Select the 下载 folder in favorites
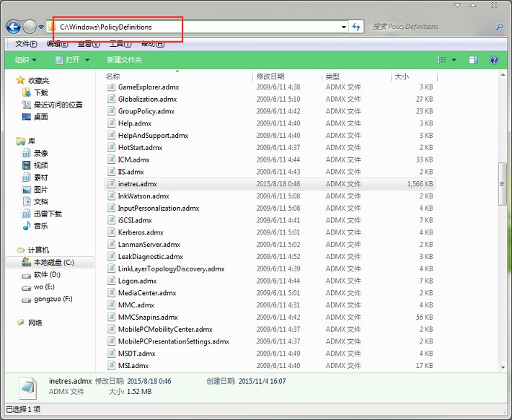The width and height of the screenshot is (512, 420). (x=40, y=92)
